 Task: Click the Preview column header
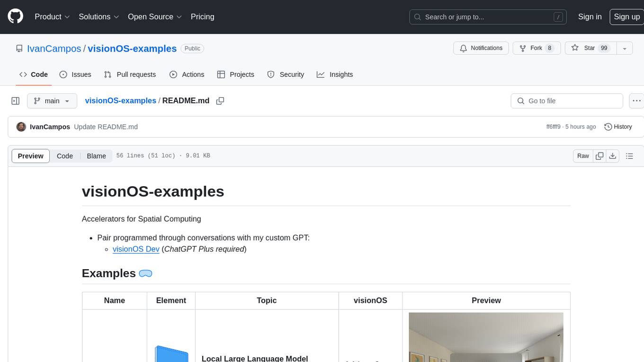[486, 300]
